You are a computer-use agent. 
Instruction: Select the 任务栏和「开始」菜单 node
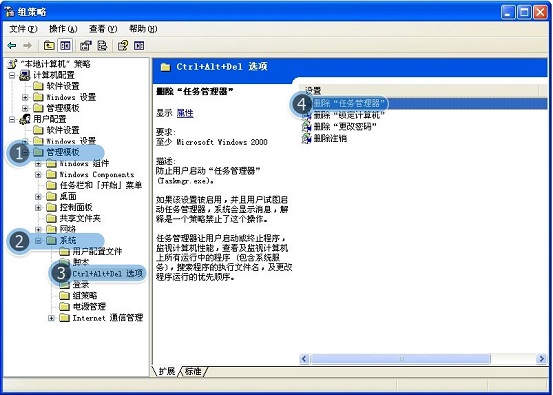pyautogui.click(x=101, y=185)
